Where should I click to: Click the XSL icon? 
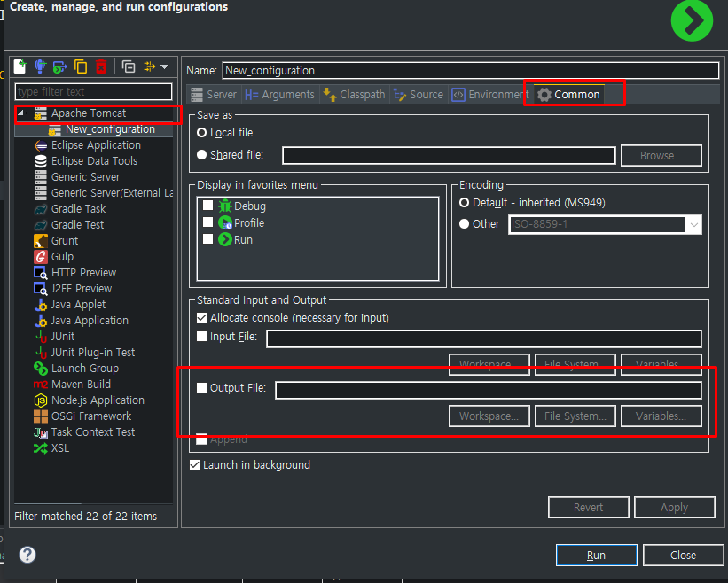tap(41, 448)
